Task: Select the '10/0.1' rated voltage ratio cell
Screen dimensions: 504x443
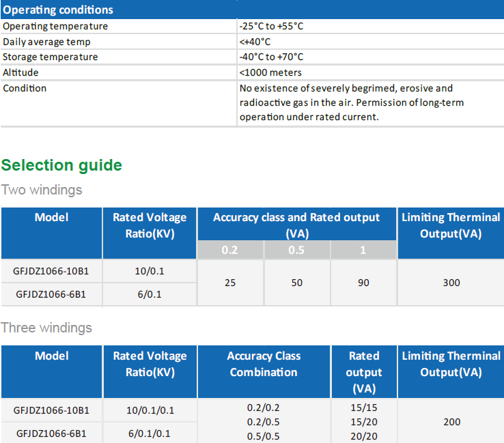Action: [150, 271]
